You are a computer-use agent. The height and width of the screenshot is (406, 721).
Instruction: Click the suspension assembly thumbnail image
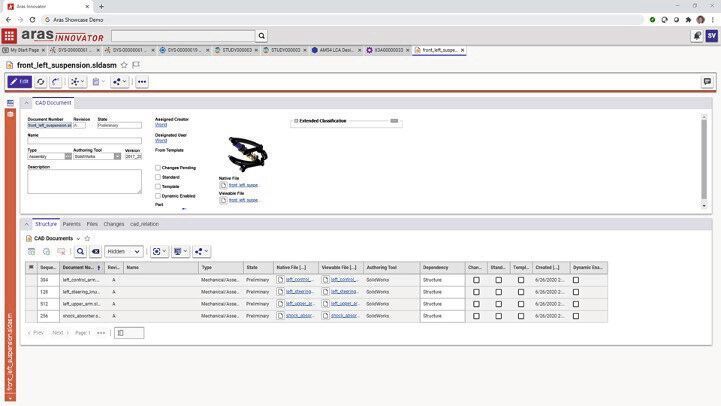pyautogui.click(x=248, y=154)
